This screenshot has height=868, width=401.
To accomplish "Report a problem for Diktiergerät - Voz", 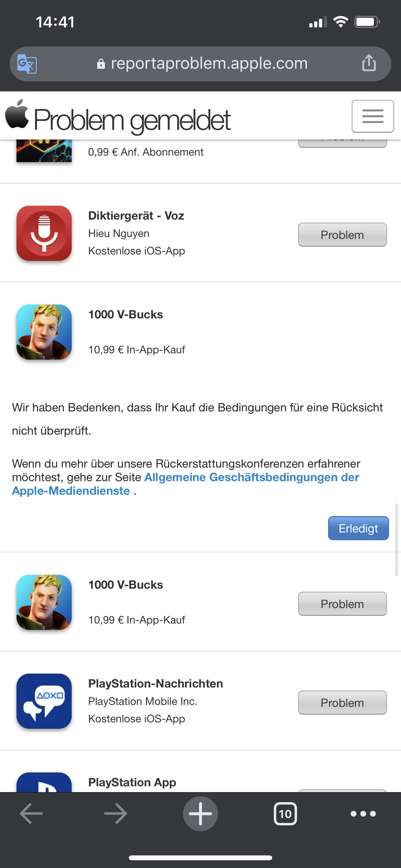I will 342,234.
